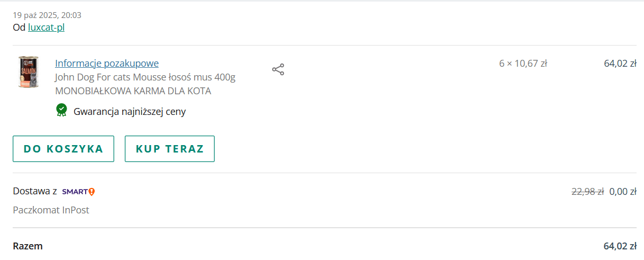Click the crossed-out 22,98 zł delivery price
The image size is (644, 260).
pos(588,192)
